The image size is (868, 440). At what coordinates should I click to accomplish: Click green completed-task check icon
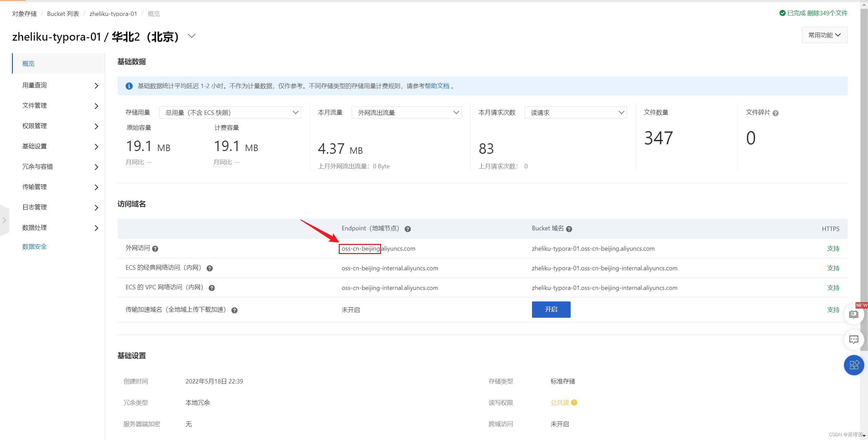pyautogui.click(x=783, y=13)
